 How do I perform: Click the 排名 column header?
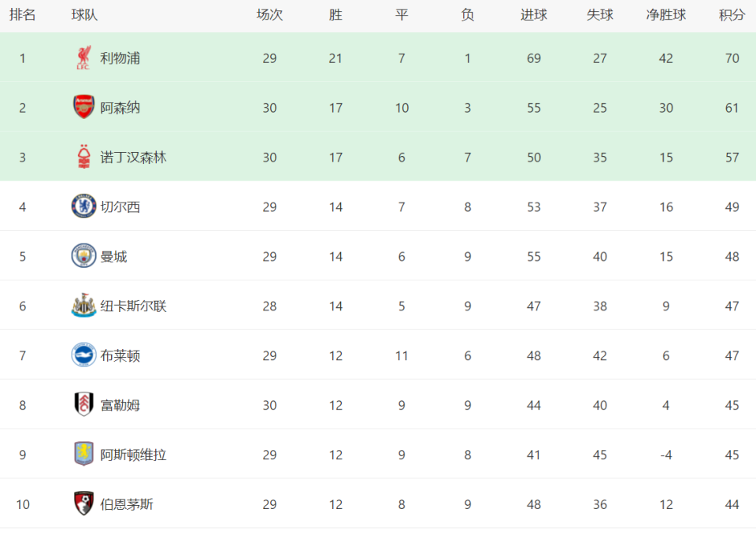[22, 15]
